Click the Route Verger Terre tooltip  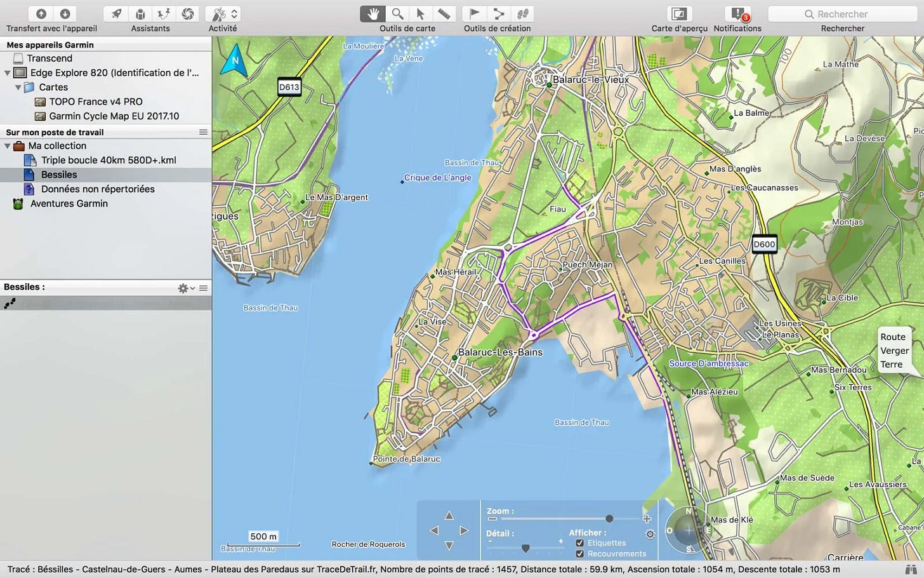[x=894, y=351]
